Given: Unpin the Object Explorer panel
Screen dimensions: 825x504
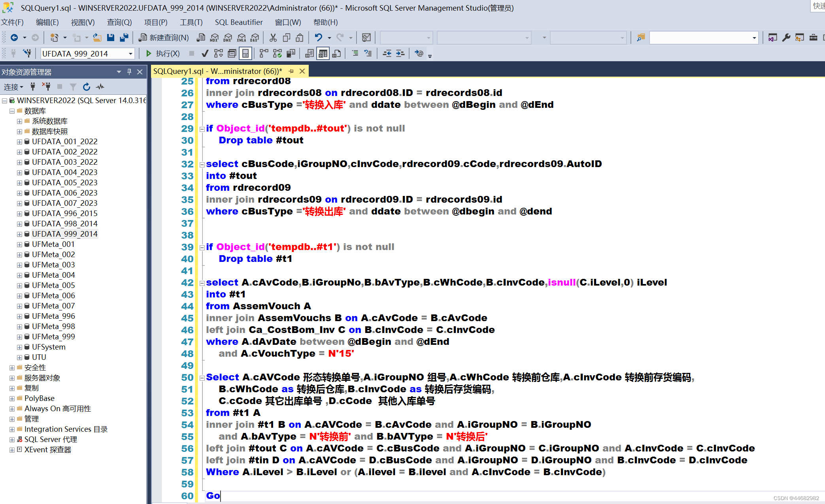Looking at the screenshot, I should (128, 71).
